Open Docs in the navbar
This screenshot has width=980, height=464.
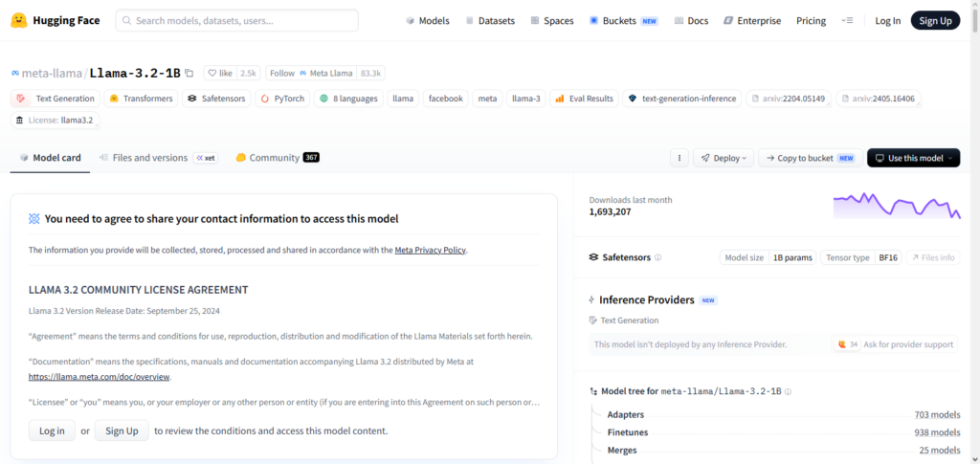pos(691,21)
